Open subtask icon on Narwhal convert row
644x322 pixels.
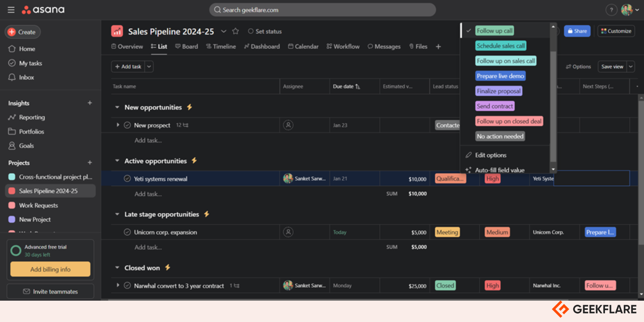(x=237, y=286)
